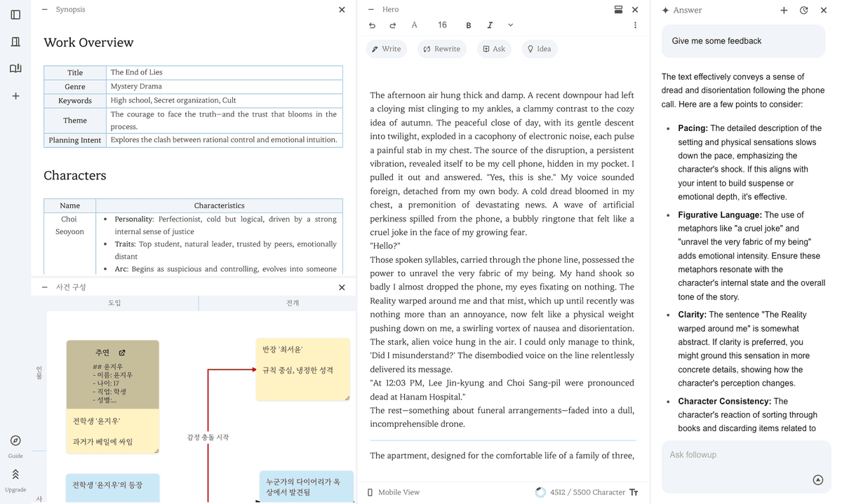Screen dimensions: 842x504
Task: Send followup with arrow button
Action: tap(817, 480)
